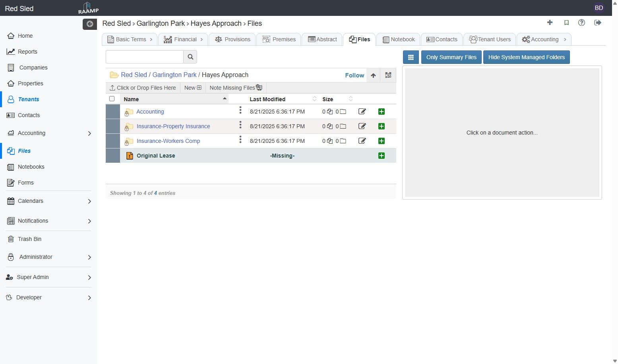The width and height of the screenshot is (618, 364).
Task: Open Companies in sidebar
Action: pos(33,67)
